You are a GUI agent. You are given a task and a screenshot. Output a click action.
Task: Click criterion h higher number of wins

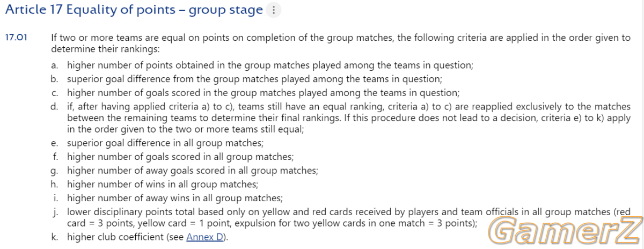tap(163, 184)
